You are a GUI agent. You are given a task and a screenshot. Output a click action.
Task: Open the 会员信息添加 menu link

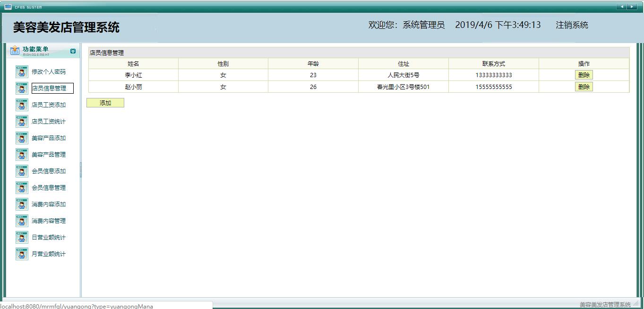(49, 171)
